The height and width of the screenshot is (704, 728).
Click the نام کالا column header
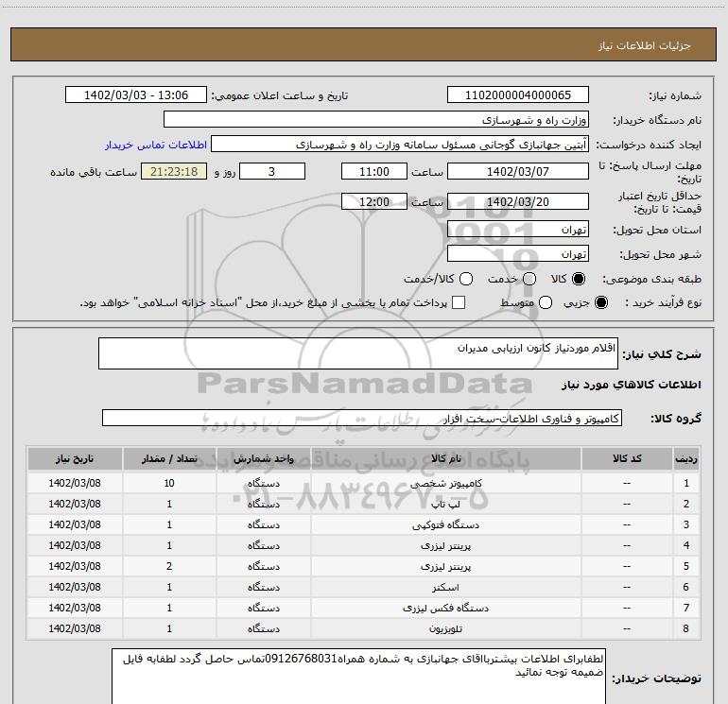click(445, 459)
